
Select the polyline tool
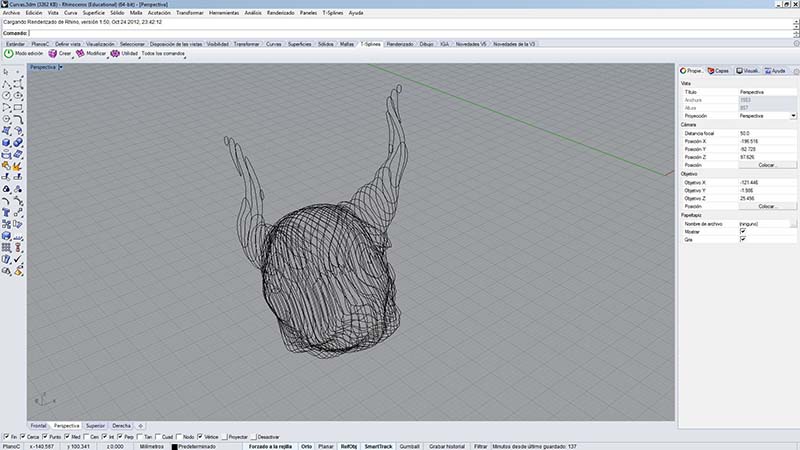coord(6,84)
